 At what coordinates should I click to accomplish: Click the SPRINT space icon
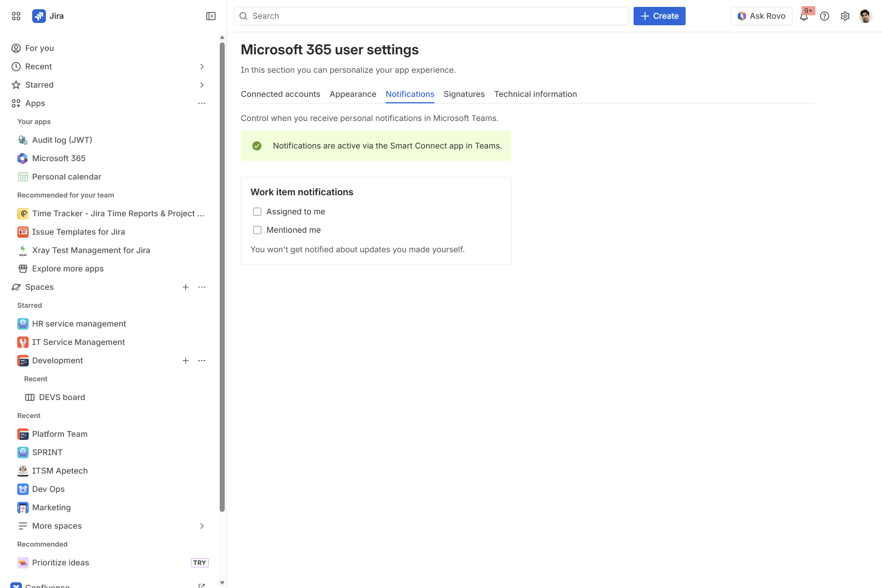pos(23,452)
